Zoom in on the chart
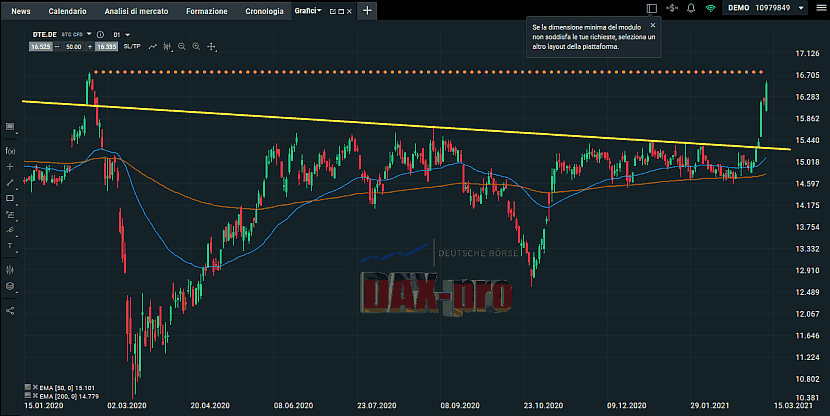The width and height of the screenshot is (830, 416). (x=196, y=47)
